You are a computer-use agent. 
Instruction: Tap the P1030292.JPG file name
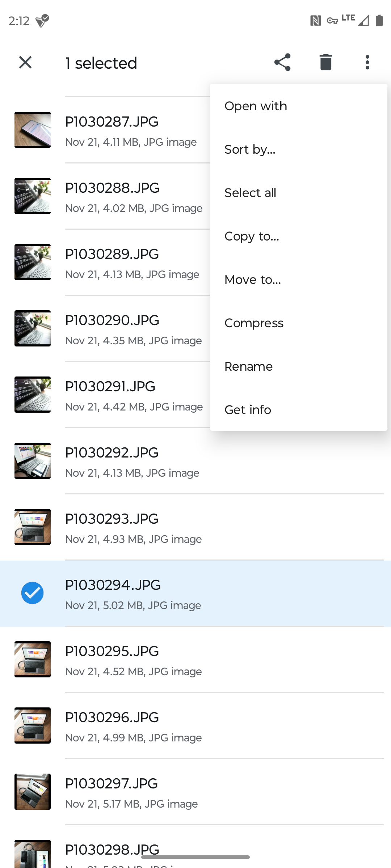[x=112, y=452]
